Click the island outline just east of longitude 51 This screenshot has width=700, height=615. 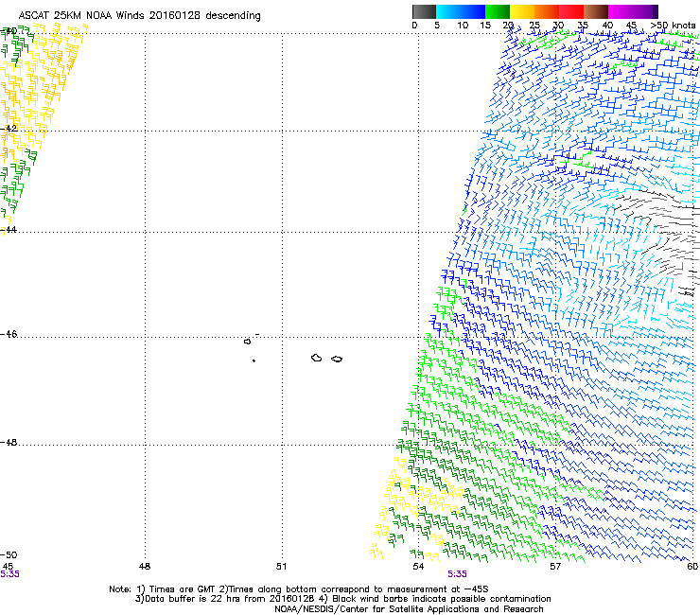[x=317, y=358]
